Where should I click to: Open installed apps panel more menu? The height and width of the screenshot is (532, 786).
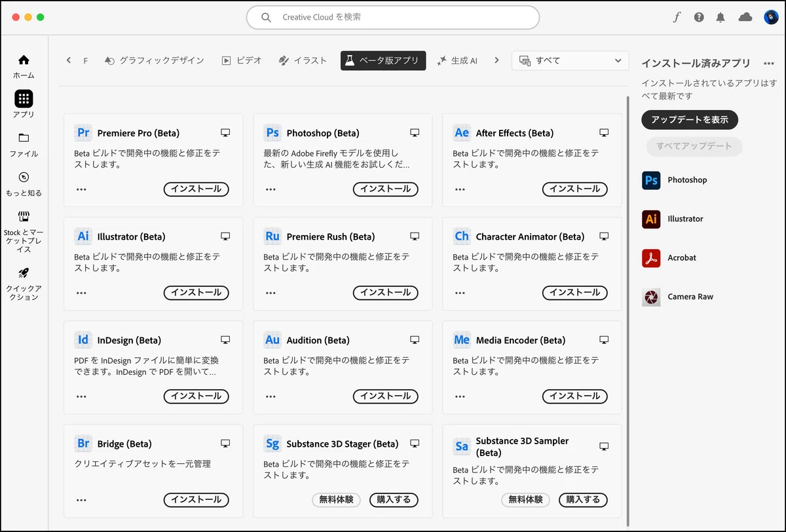click(x=769, y=64)
